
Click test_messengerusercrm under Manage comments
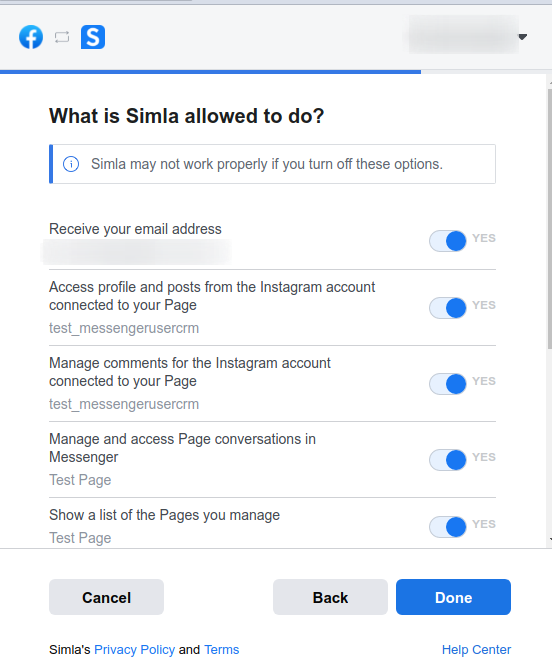[x=124, y=404]
